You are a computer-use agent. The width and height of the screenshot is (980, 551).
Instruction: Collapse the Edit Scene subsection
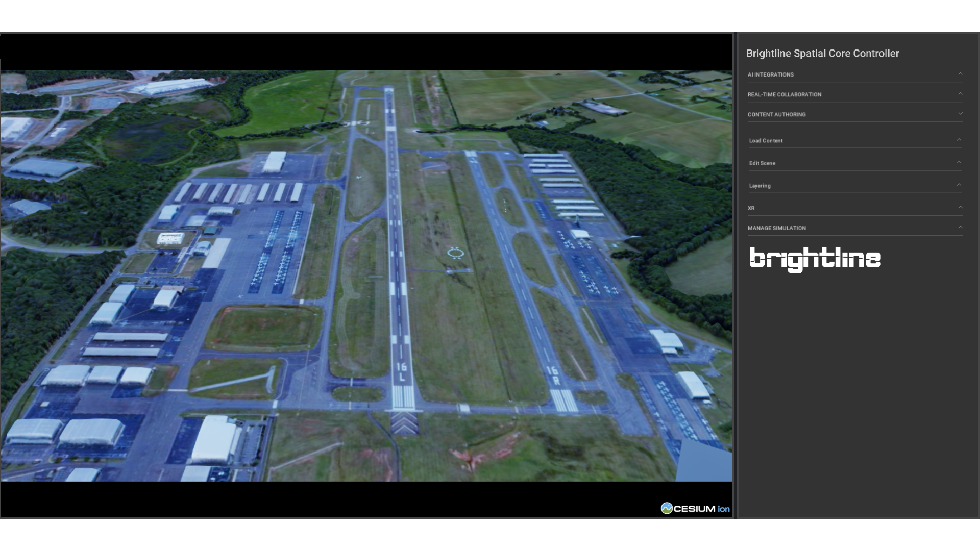pos(960,162)
